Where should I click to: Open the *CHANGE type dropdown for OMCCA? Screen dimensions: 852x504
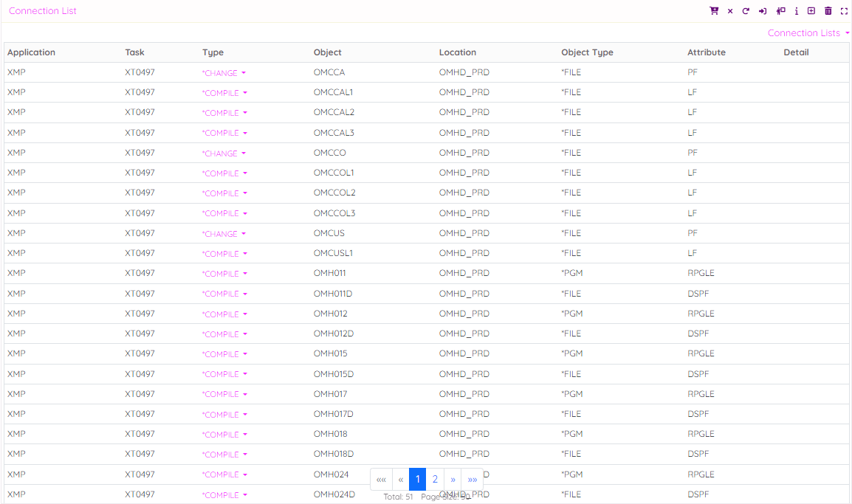224,73
